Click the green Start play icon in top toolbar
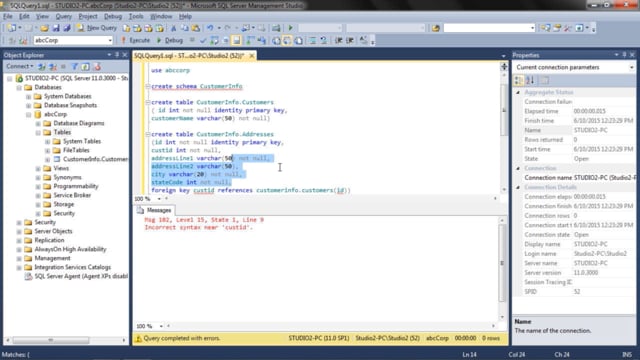The image size is (640, 360). (291, 28)
